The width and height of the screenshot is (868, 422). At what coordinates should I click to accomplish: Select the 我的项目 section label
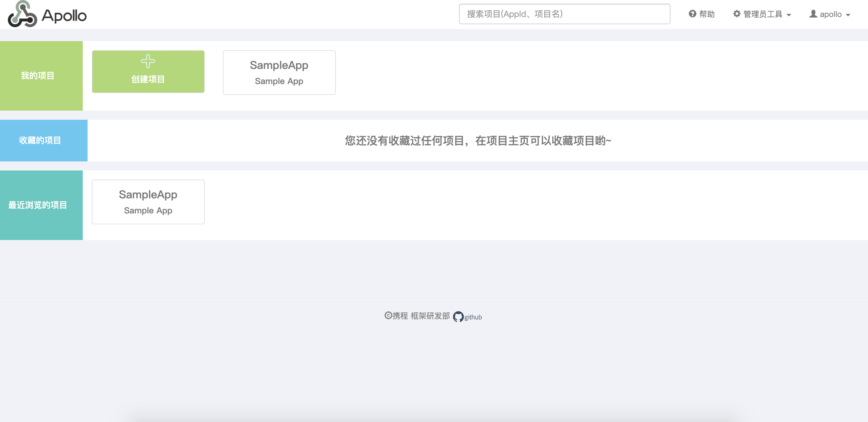[38, 76]
